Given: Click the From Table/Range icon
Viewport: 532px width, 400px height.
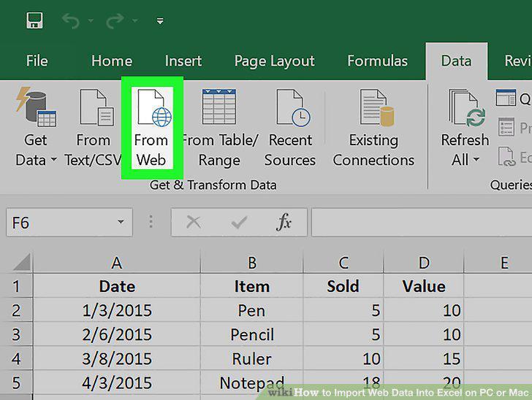Looking at the screenshot, I should pyautogui.click(x=218, y=107).
